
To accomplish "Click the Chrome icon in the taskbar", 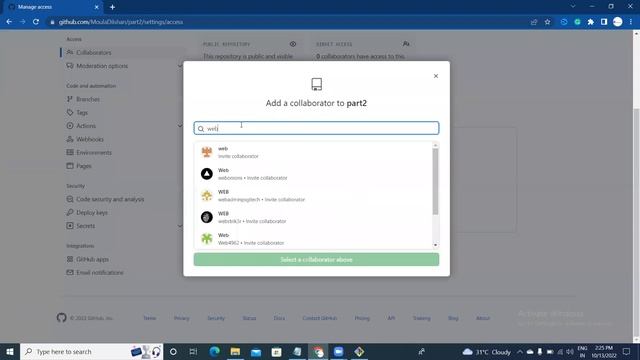I will tap(318, 351).
